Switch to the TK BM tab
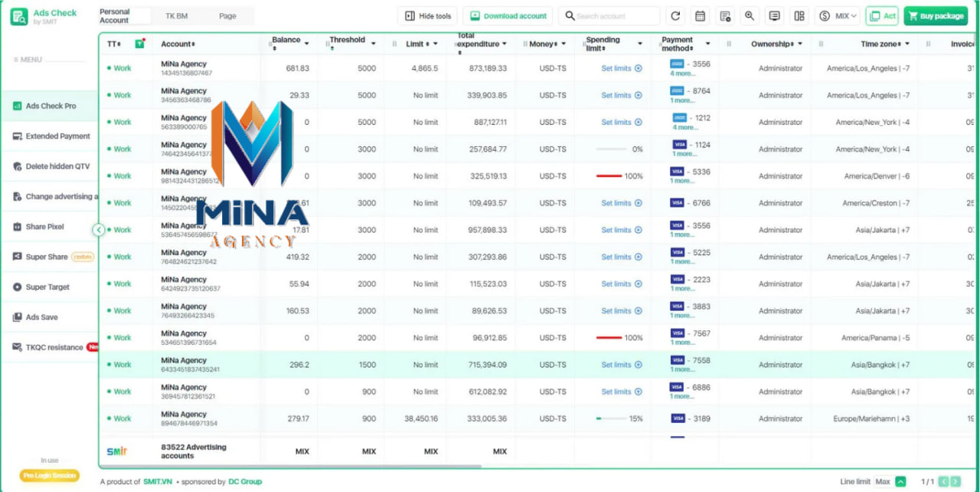The height and width of the screenshot is (492, 980). click(x=176, y=16)
